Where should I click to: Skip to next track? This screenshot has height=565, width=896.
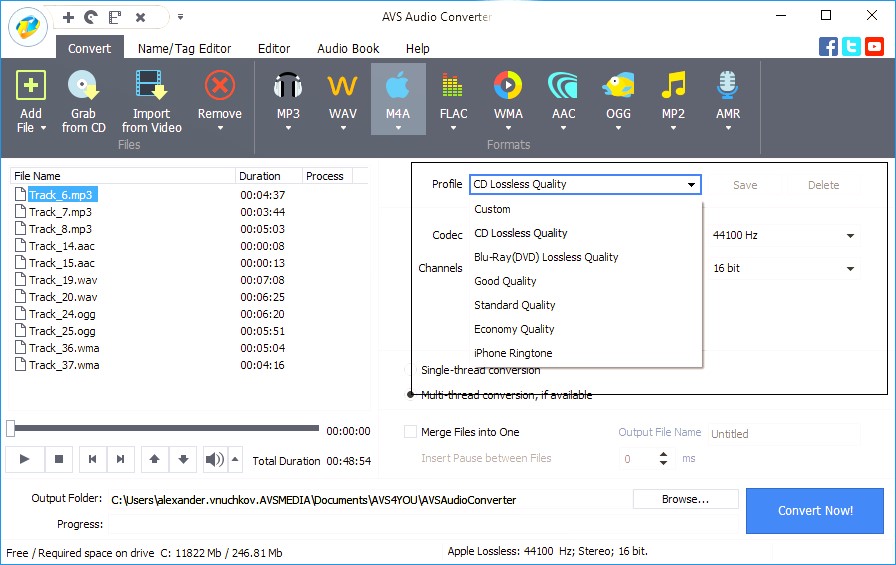[x=120, y=459]
